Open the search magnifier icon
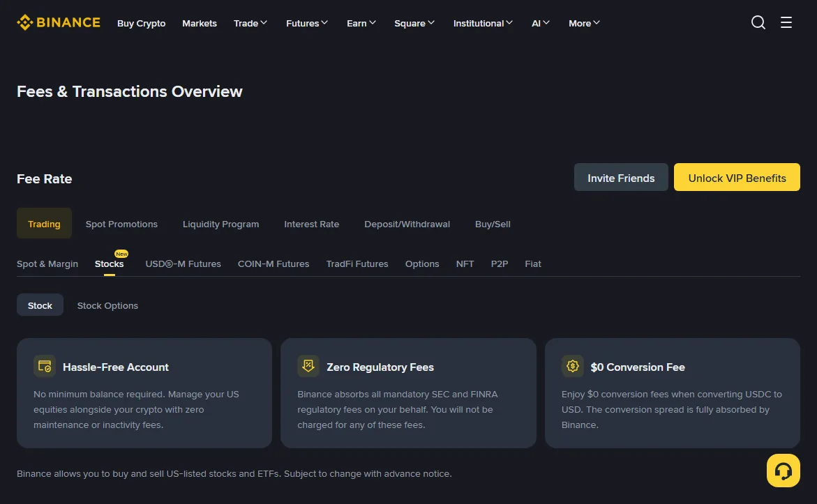The height and width of the screenshot is (504, 817). pos(758,22)
